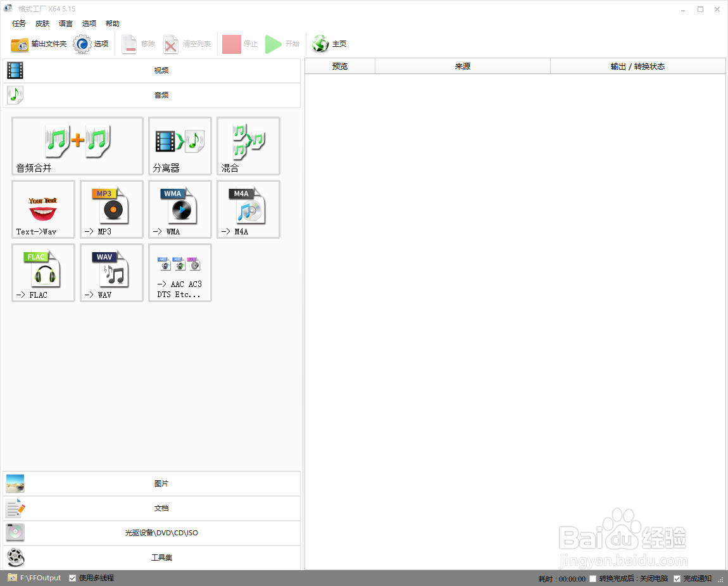Open the 选项 menu in menu bar

click(89, 23)
